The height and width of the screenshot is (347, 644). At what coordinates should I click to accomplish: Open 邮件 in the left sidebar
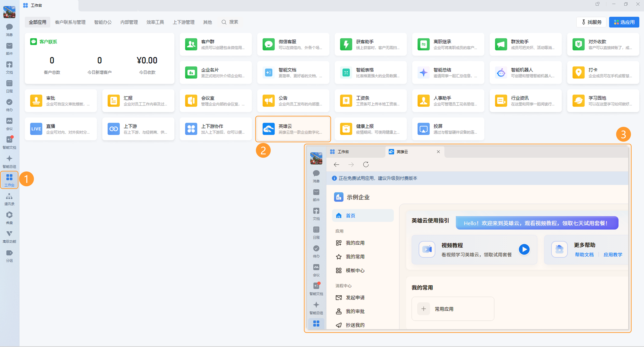pos(9,48)
